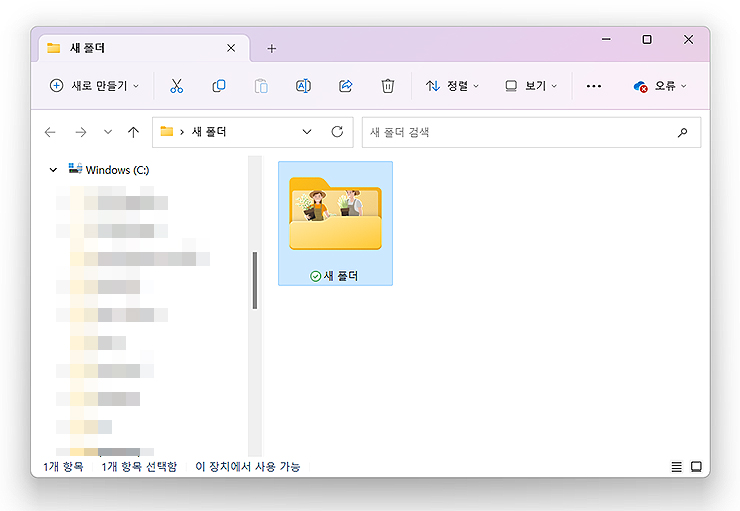Click the Copy icon in toolbar
The height and width of the screenshot is (511, 740).
[x=219, y=86]
